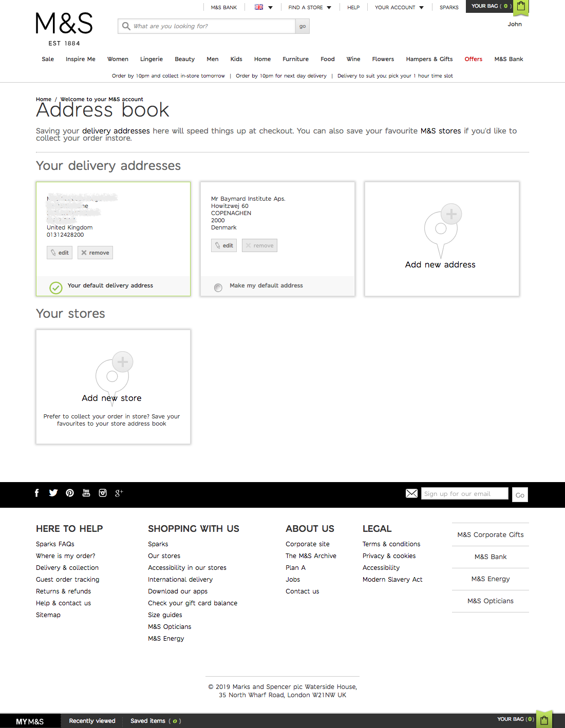Select the Offers menu item
The height and width of the screenshot is (728, 565).
pyautogui.click(x=473, y=59)
